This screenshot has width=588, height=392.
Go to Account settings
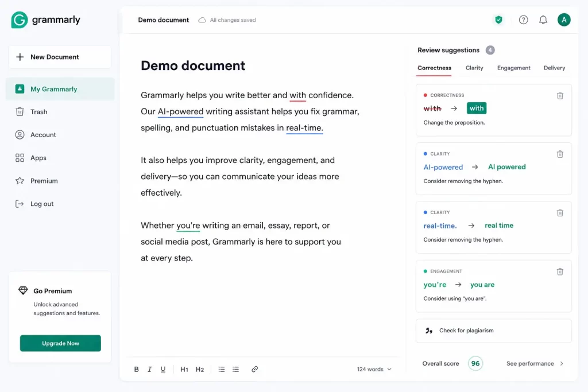(x=42, y=134)
